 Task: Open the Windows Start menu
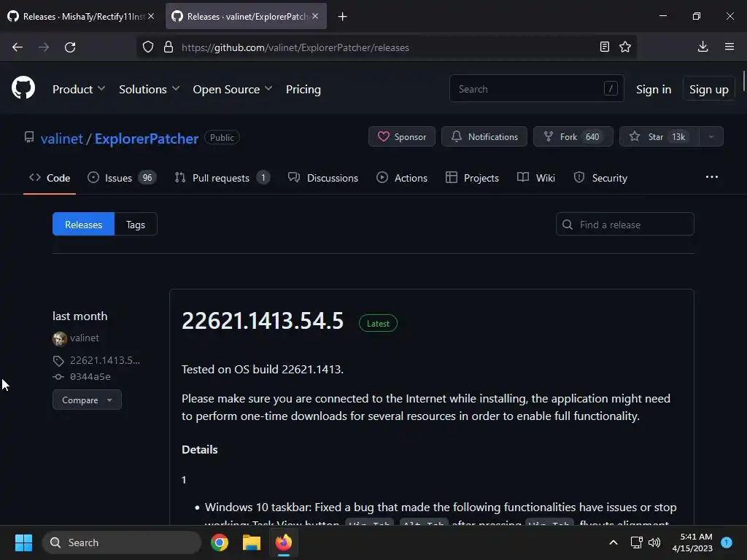(24, 542)
